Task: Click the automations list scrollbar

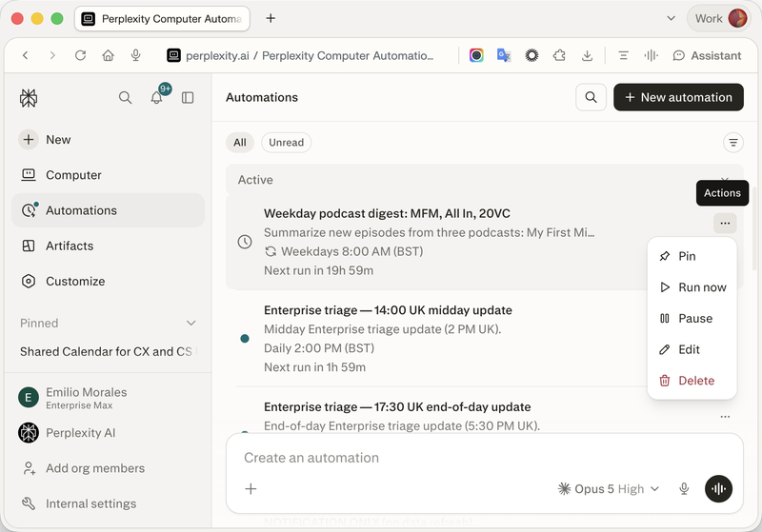Action: pos(754,228)
